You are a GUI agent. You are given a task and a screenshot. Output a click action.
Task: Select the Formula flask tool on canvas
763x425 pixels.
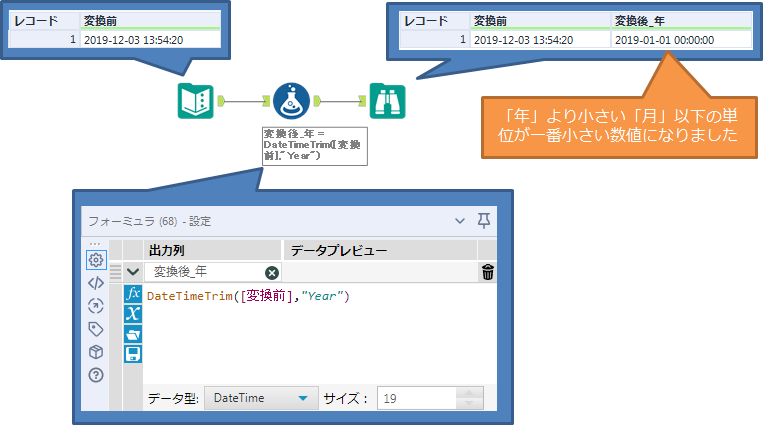(291, 101)
